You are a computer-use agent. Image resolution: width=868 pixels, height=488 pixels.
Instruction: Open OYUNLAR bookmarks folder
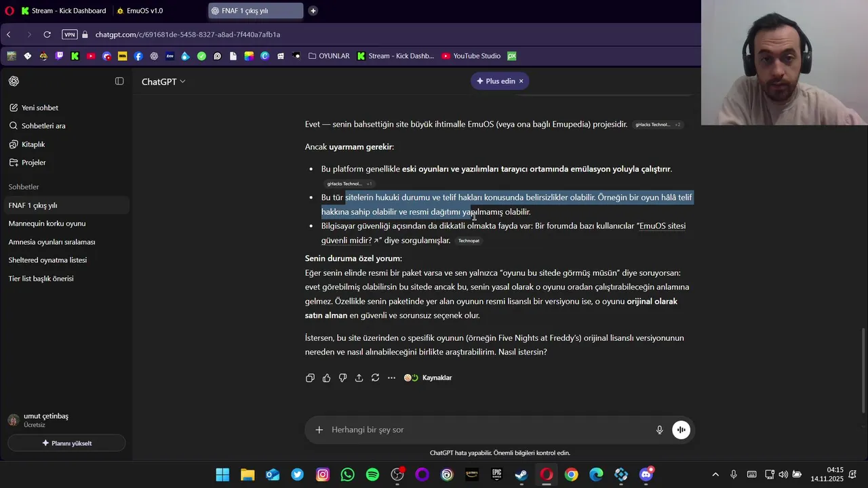(329, 56)
